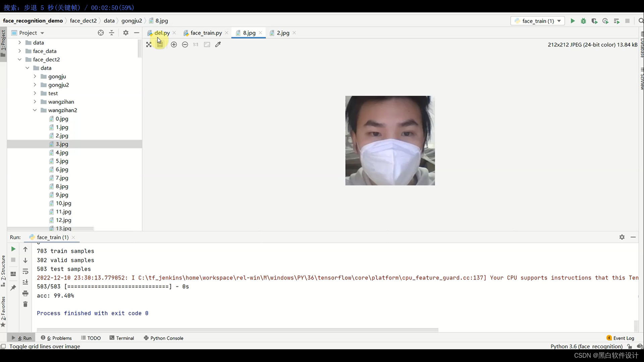The height and width of the screenshot is (362, 644).
Task: Select 10.jpg in the project tree
Action: [63, 203]
